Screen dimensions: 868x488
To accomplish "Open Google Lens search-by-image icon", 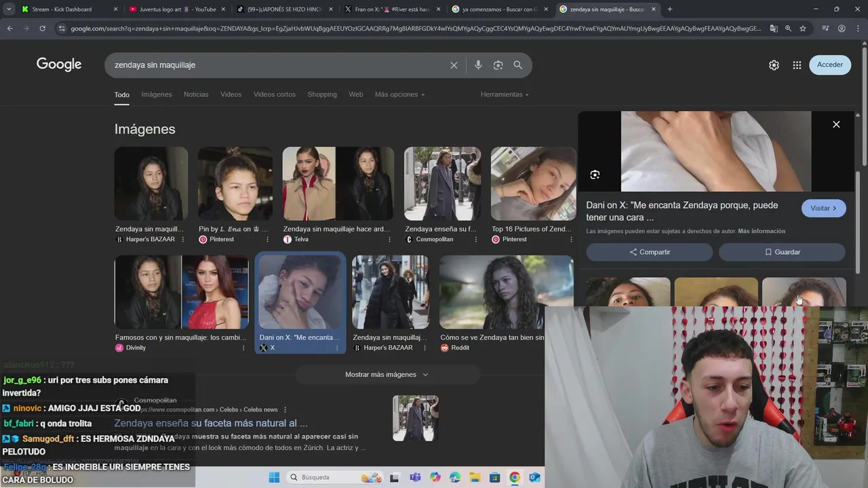I will point(498,65).
